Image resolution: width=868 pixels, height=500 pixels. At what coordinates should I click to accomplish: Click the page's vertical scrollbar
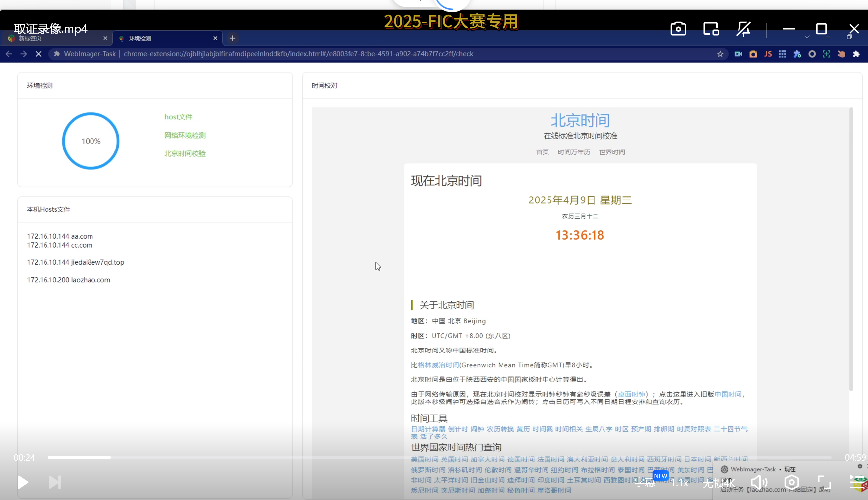pos(851,250)
